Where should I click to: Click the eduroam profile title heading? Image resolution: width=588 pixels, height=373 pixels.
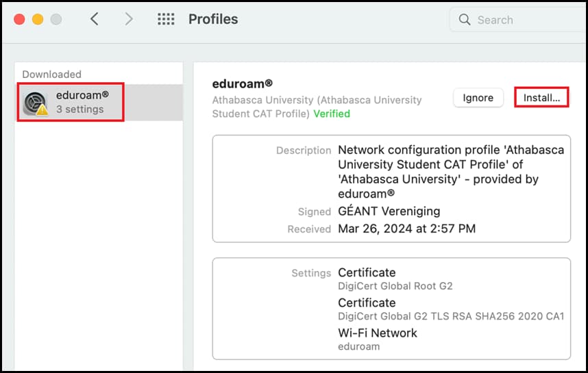pos(242,83)
